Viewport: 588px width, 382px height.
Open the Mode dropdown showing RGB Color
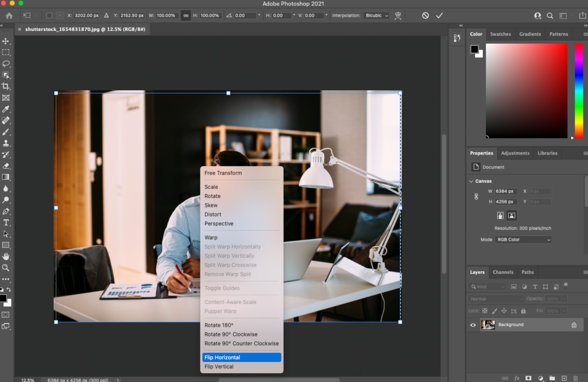coord(523,240)
